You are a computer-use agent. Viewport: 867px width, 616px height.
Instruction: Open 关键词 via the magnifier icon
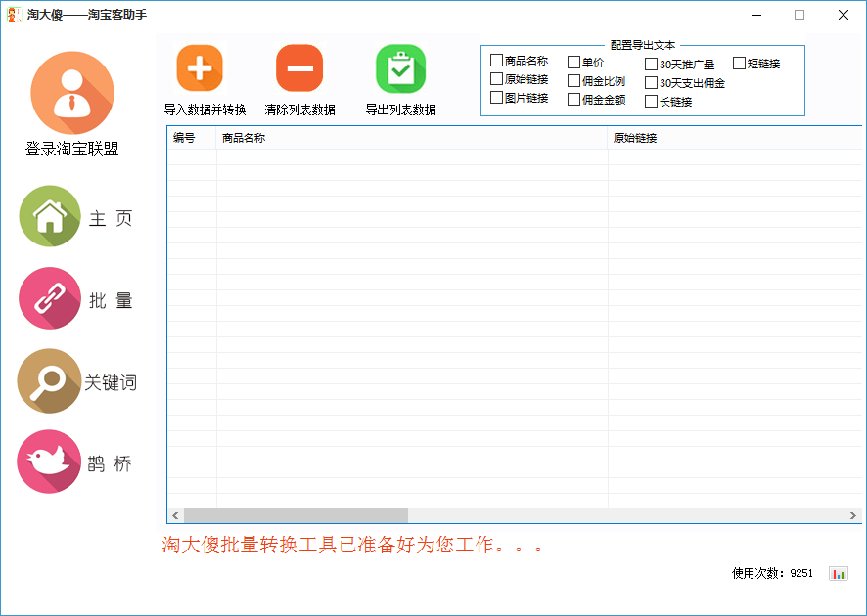point(48,380)
